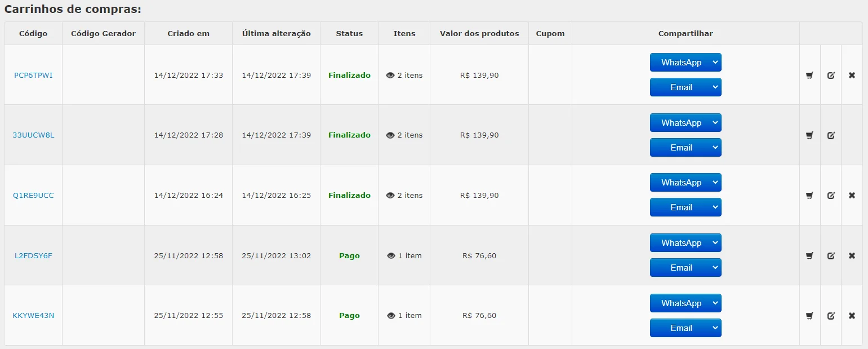868x349 pixels.
Task: Click the Criado em column header
Action: (188, 33)
